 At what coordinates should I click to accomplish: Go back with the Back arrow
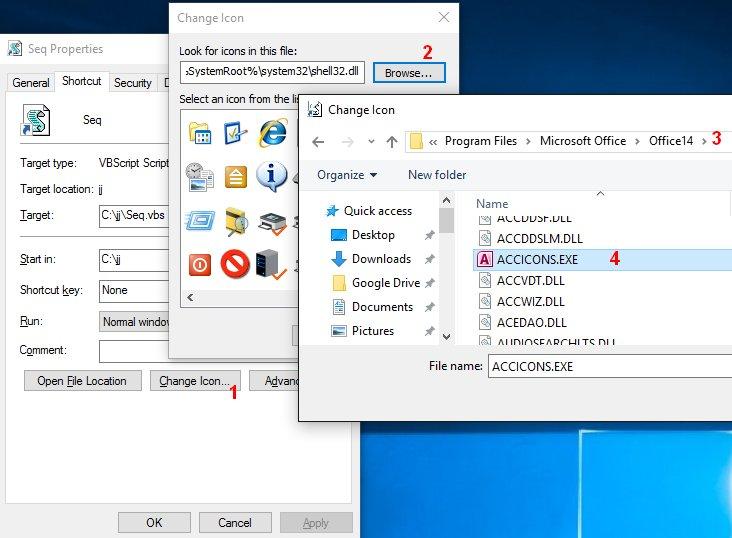[x=318, y=142]
